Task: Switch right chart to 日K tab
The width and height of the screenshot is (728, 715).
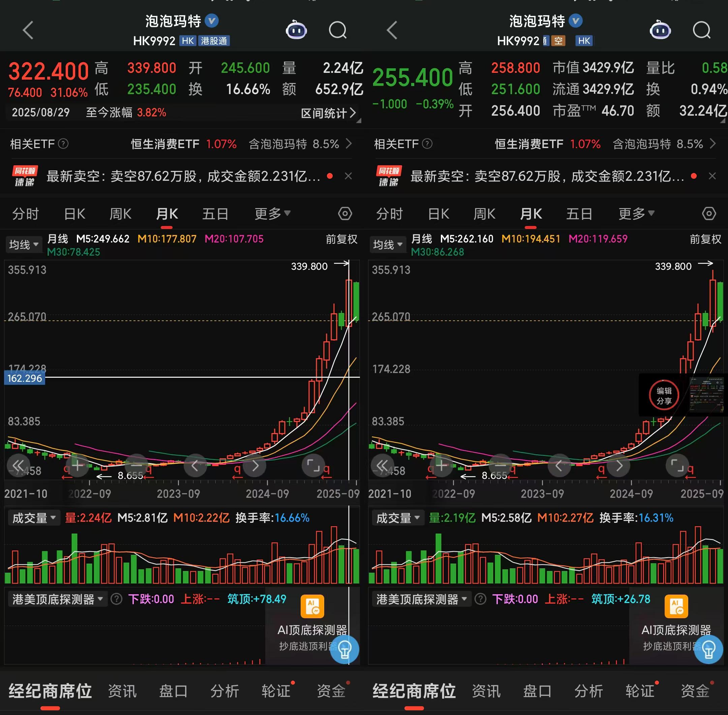Action: pyautogui.click(x=439, y=214)
